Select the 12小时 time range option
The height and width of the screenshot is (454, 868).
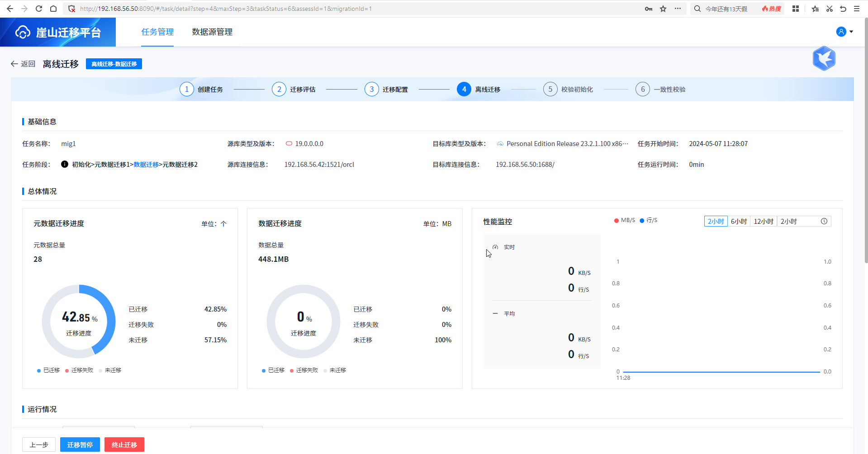[x=764, y=221]
